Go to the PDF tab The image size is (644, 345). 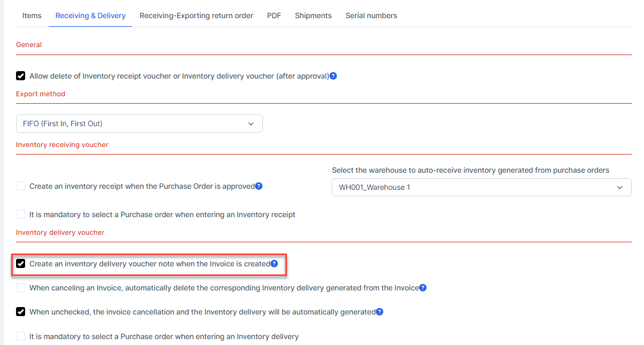274,16
